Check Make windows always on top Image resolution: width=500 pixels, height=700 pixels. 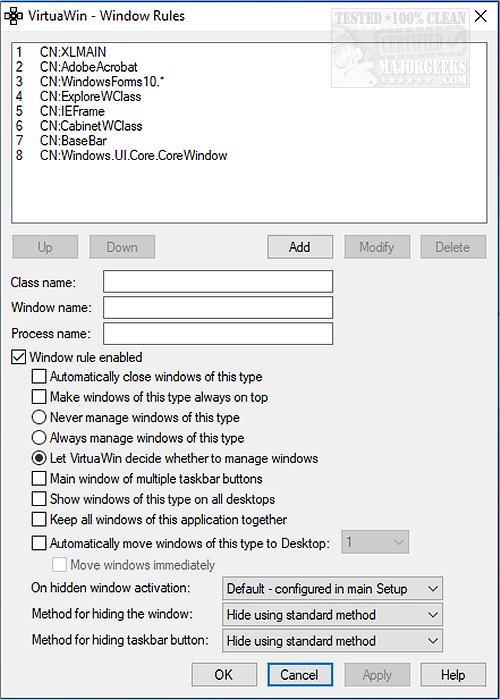(x=39, y=397)
